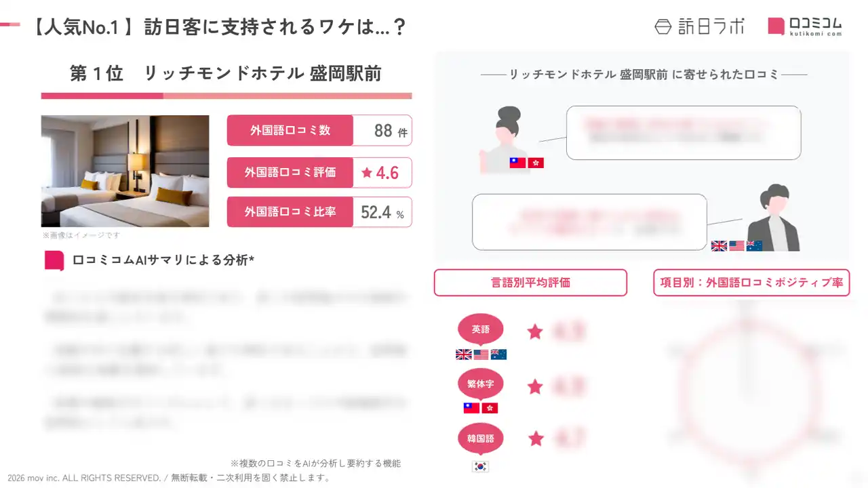The width and height of the screenshot is (868, 488).
Task: Click the 外国語口コミ比率 pink label
Action: (x=290, y=212)
